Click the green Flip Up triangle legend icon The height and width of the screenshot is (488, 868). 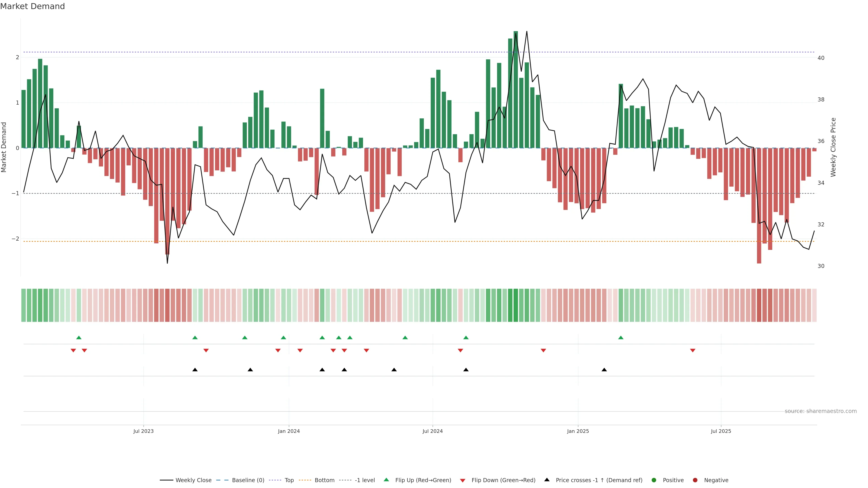386,480
